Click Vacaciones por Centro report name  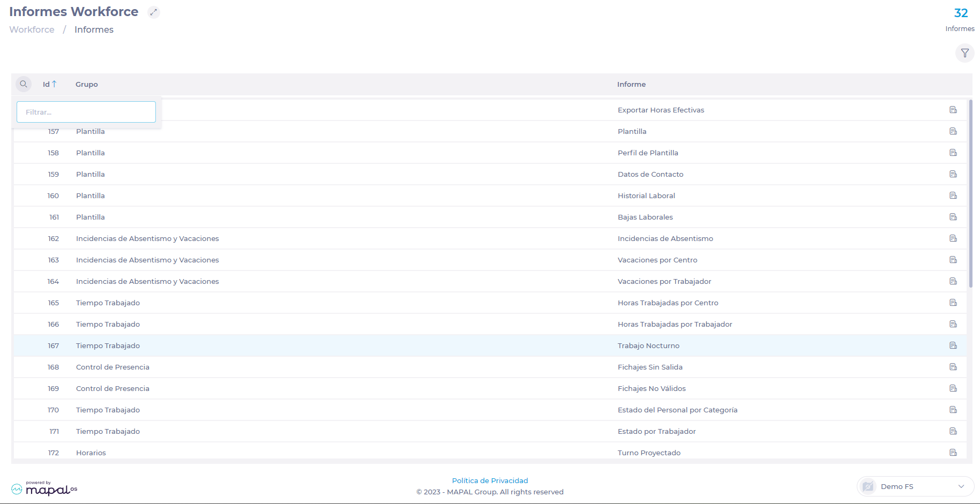point(657,260)
